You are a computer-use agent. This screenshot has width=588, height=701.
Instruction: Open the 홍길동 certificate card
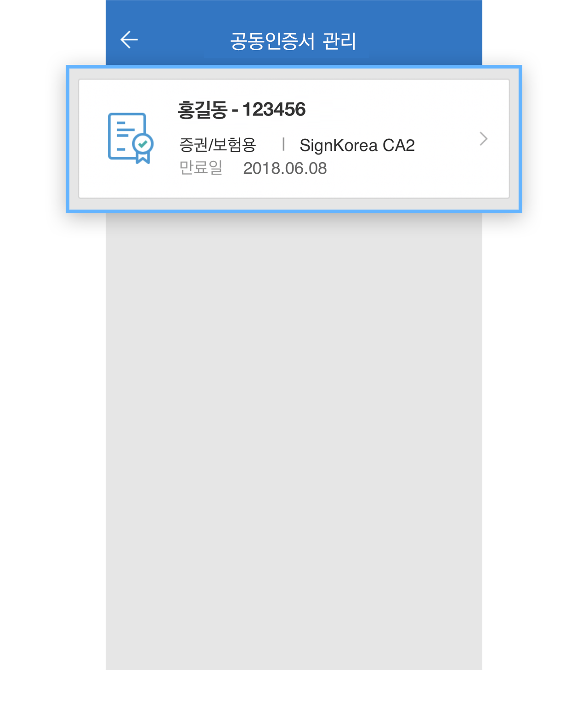coord(294,139)
